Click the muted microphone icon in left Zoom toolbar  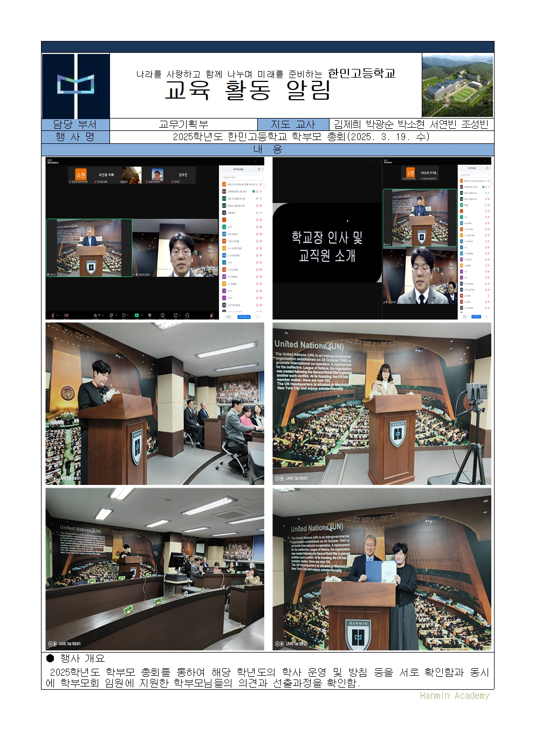[x=53, y=315]
